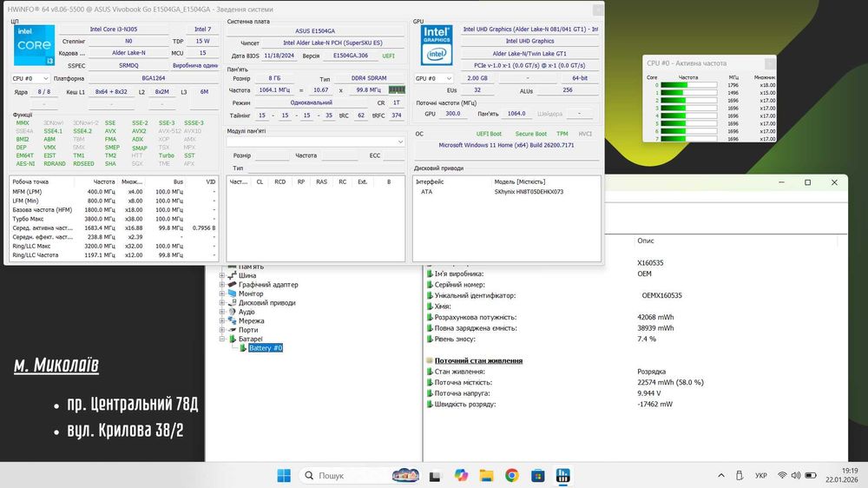
Task: Click the HWiNFO taskbar icon
Action: [563, 475]
